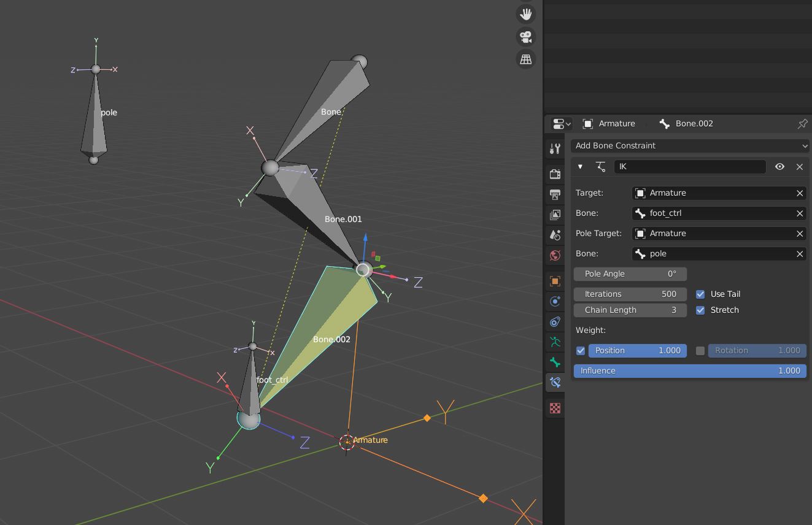Open the Bone properties tab

pyautogui.click(x=555, y=362)
